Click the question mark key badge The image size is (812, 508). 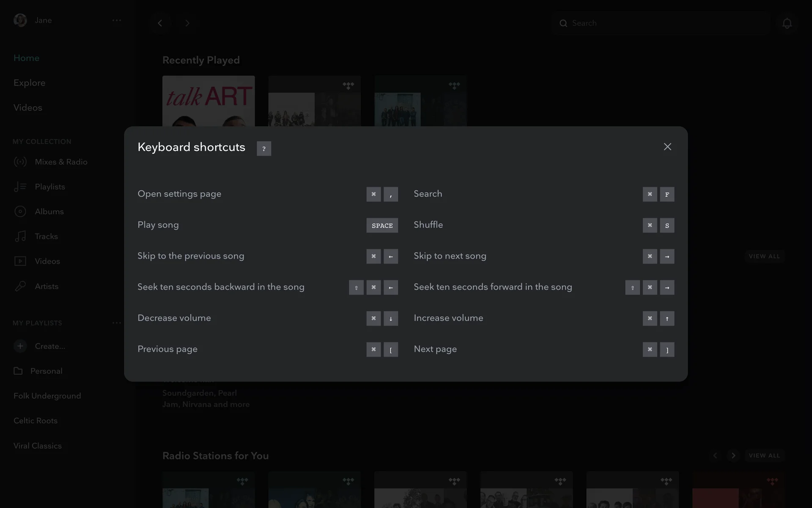tap(263, 149)
